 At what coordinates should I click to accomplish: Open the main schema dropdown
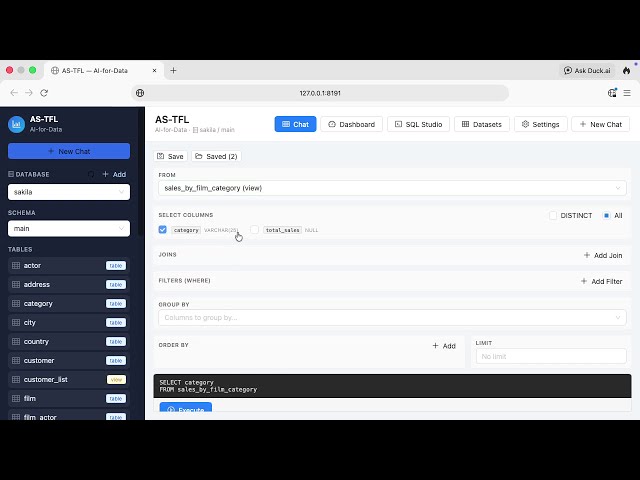(69, 229)
